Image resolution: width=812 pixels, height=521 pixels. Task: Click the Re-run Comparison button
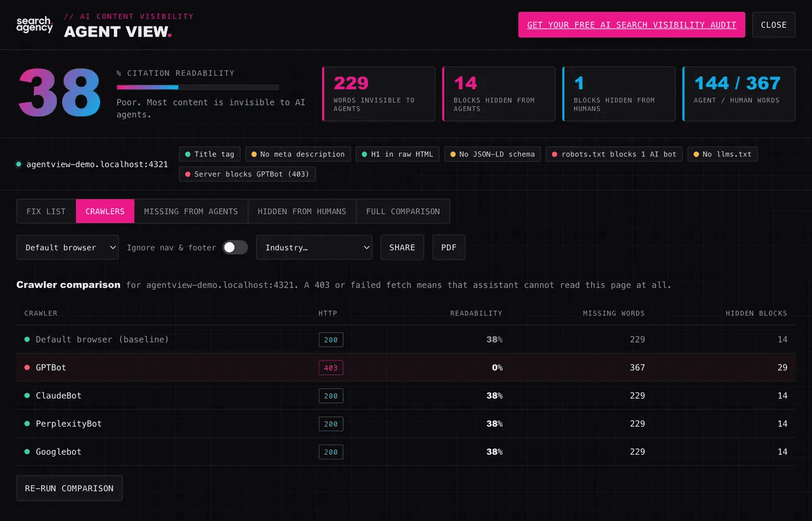click(x=69, y=488)
